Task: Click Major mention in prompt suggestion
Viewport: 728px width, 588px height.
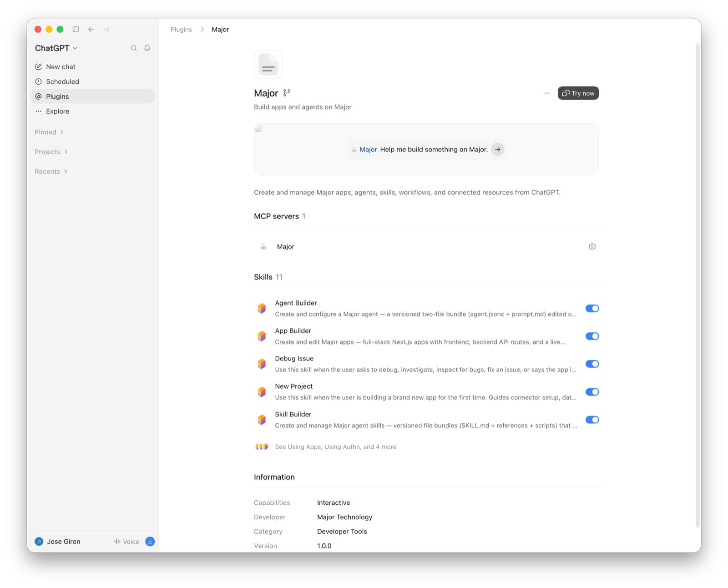Action: click(368, 149)
